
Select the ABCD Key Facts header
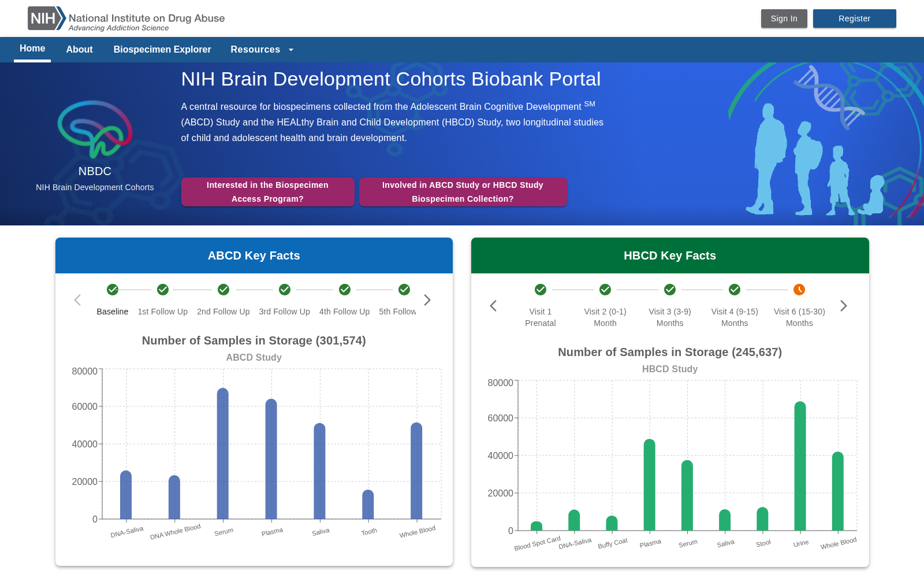click(254, 255)
